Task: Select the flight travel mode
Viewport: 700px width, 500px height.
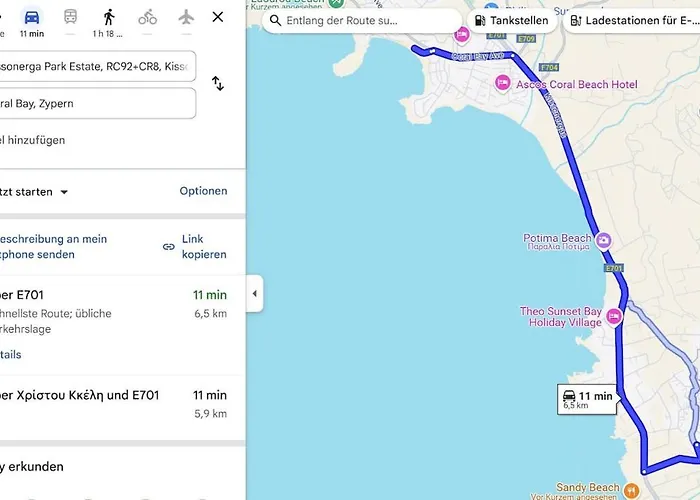Action: coord(186,17)
